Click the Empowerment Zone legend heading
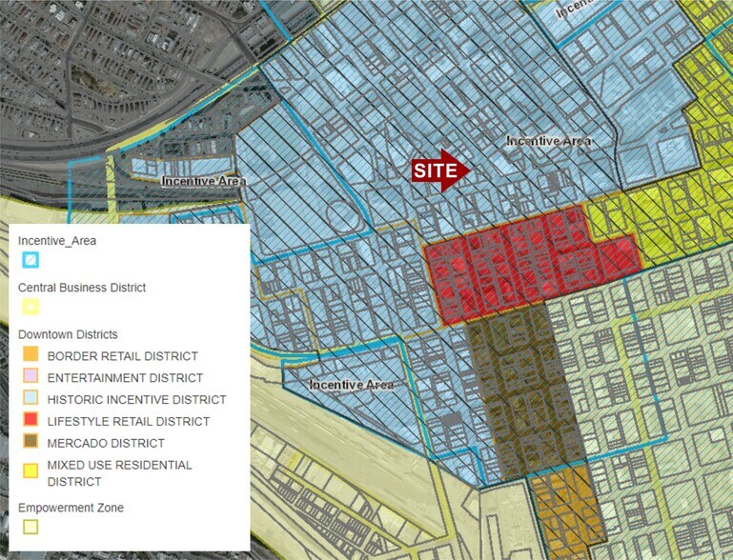Screen dimensions: 733x560 click(71, 508)
